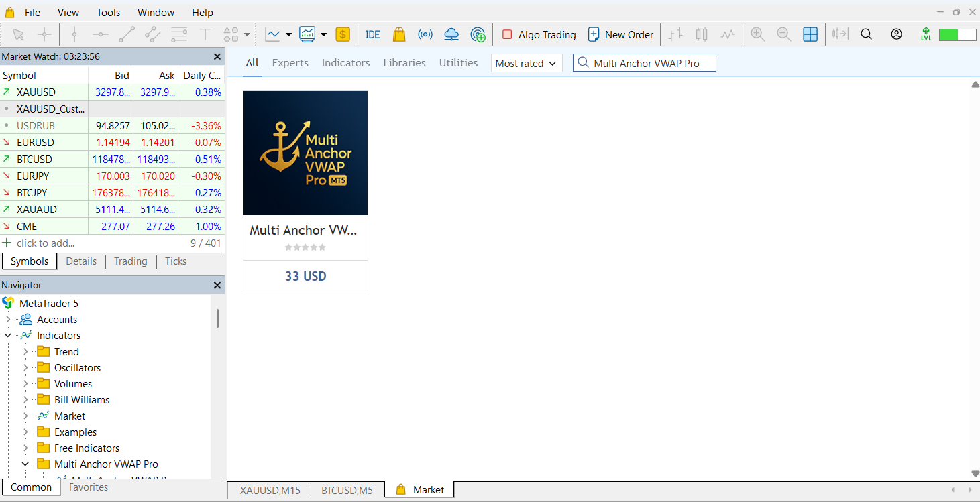Click 'click to add...' symbol field
Image resolution: width=980 pixels, height=502 pixels.
pyautogui.click(x=46, y=243)
